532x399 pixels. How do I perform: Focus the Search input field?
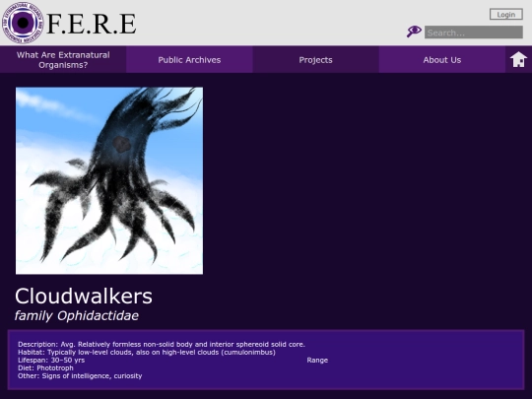pos(474,33)
